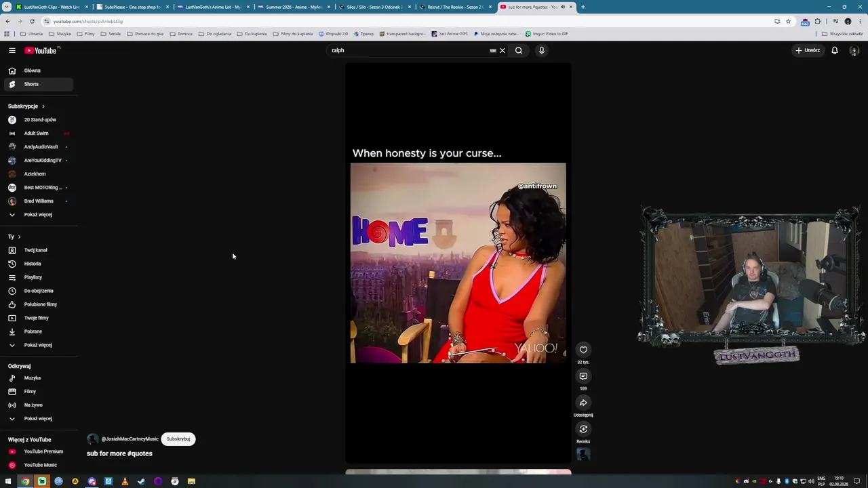The width and height of the screenshot is (868, 488).
Task: Open Do obejrzenia watch later list
Action: click(x=37, y=291)
